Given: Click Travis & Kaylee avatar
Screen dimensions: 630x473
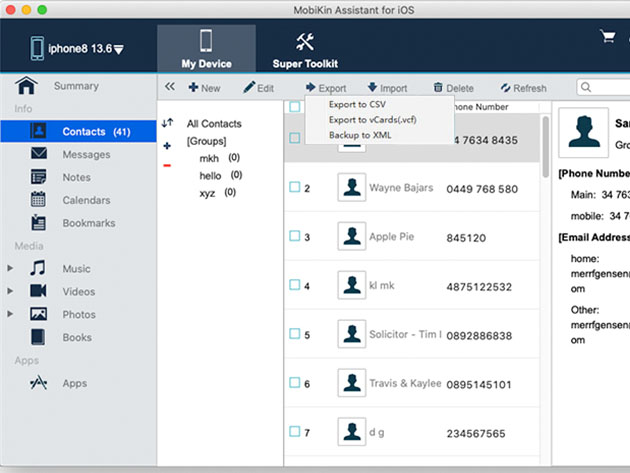Looking at the screenshot, I should (x=352, y=383).
